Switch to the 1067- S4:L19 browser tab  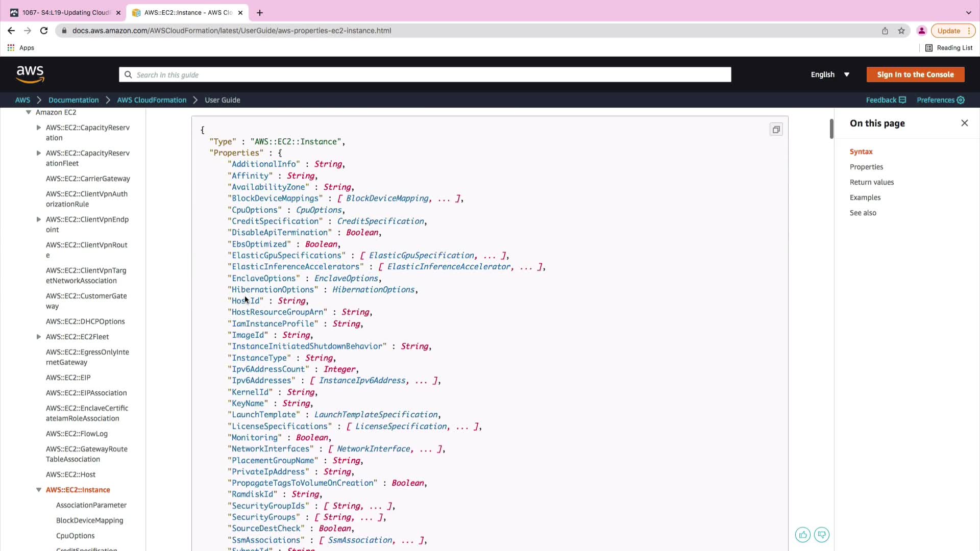tap(66, 13)
